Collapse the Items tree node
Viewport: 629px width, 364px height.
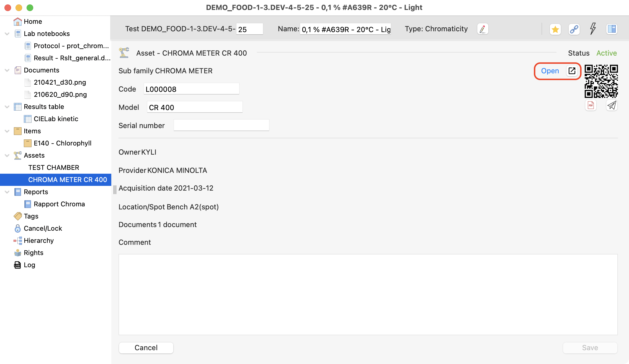7,131
